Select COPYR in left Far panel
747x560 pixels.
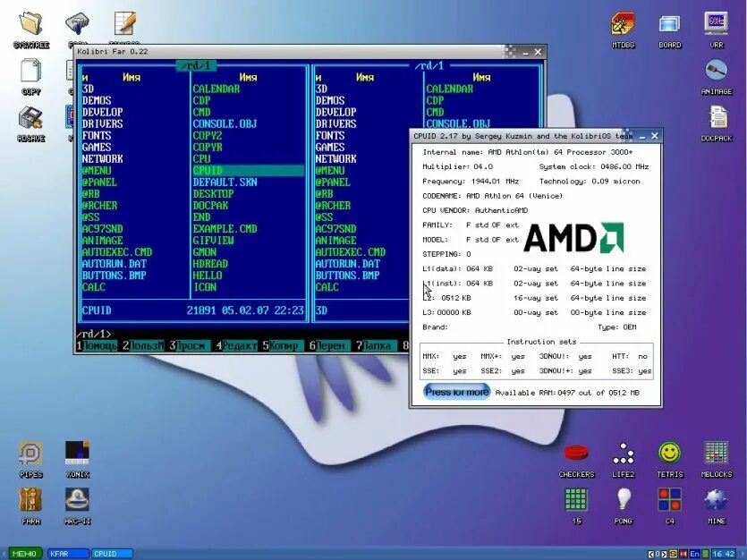click(208, 147)
